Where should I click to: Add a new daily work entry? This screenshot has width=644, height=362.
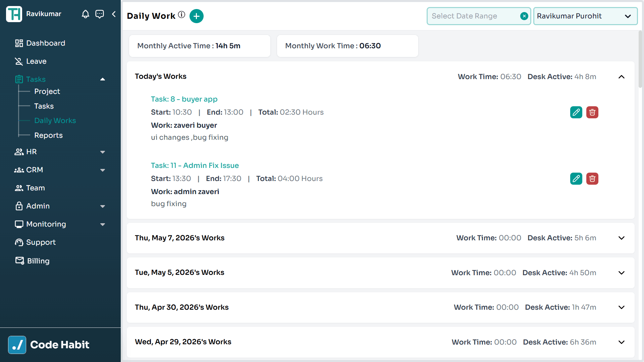coord(197,16)
